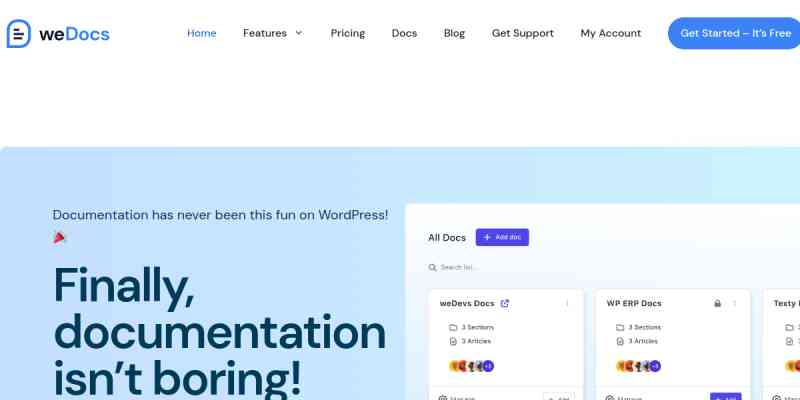The image size is (800, 400).
Task: Click the article icon on WP ERP Docs card
Action: 620,341
